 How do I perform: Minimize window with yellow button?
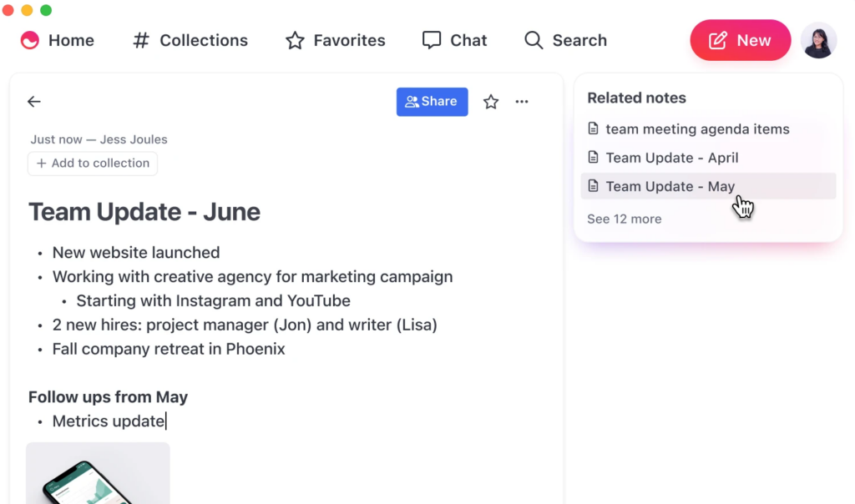[27, 10]
